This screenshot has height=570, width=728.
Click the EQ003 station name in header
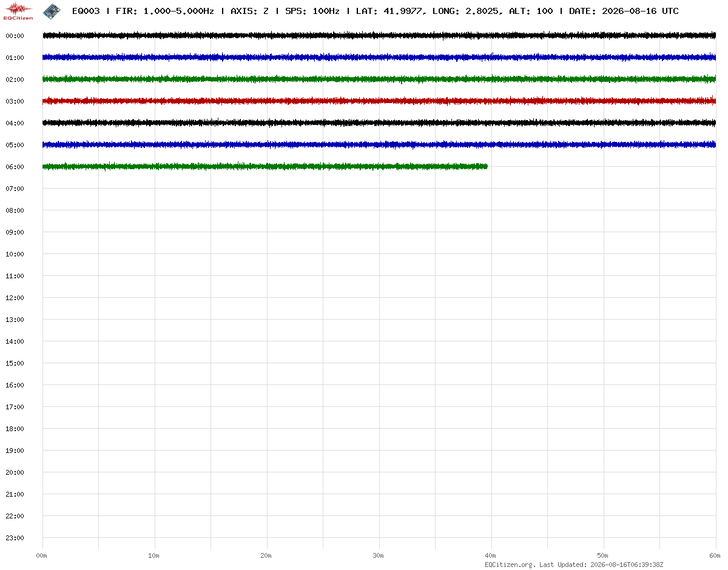point(86,12)
